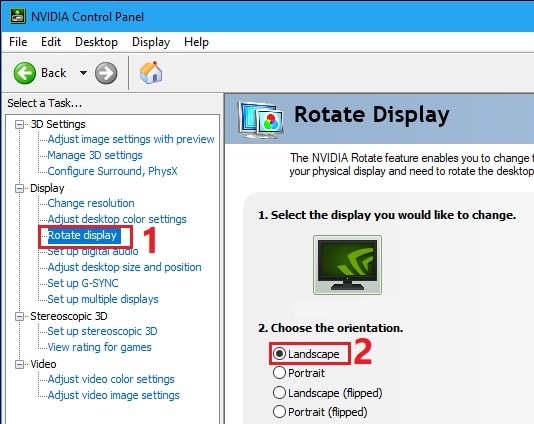Open Set up G-SYNC
Viewport: 534px width, 424px height.
(x=83, y=283)
